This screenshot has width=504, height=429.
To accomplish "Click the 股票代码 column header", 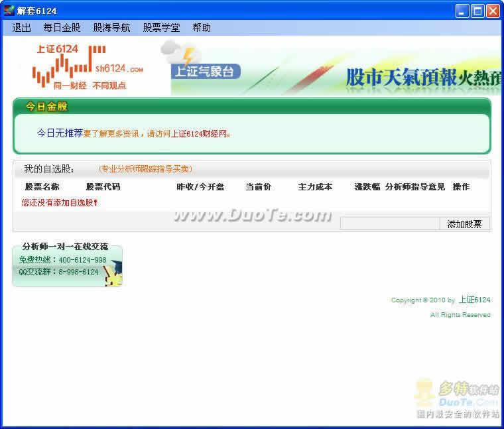I will pos(103,187).
